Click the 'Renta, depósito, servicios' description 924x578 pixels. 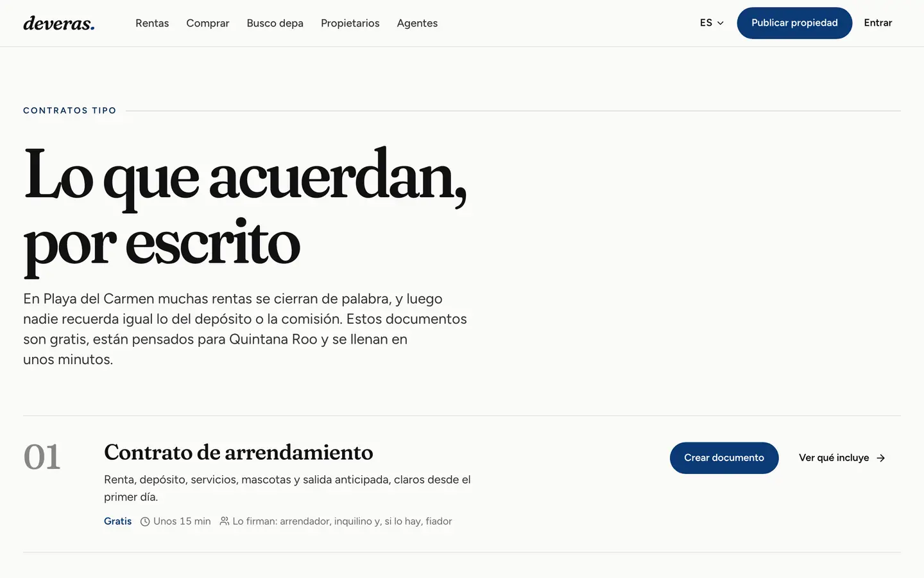click(x=287, y=488)
